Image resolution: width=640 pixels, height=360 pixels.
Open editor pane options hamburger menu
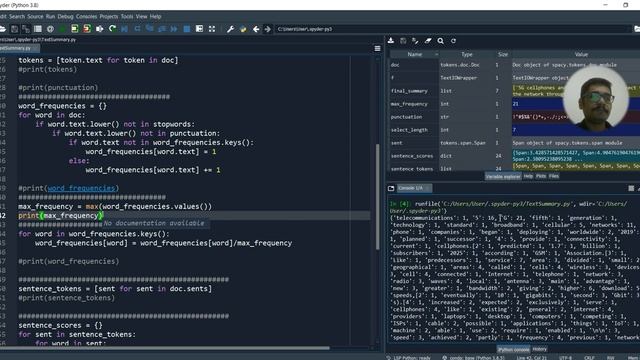coord(378,49)
